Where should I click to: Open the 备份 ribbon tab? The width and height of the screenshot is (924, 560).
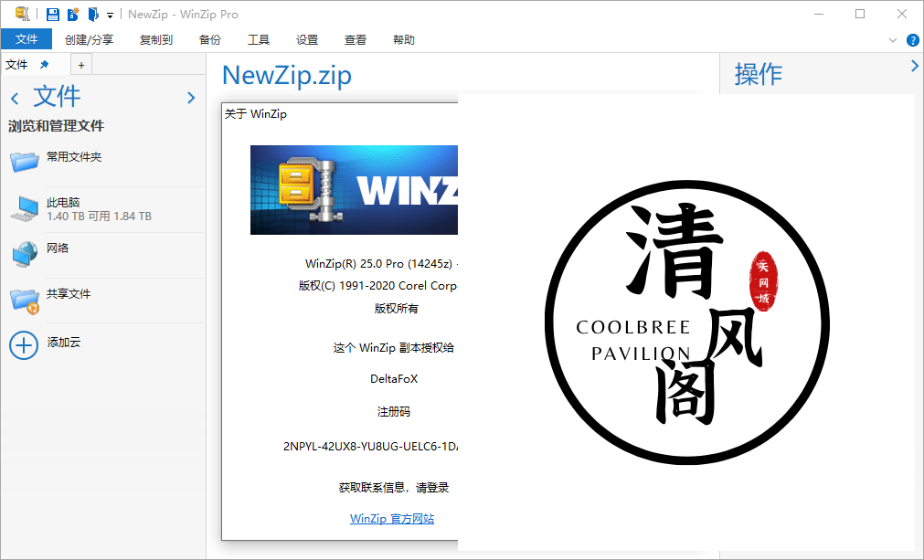tap(210, 39)
